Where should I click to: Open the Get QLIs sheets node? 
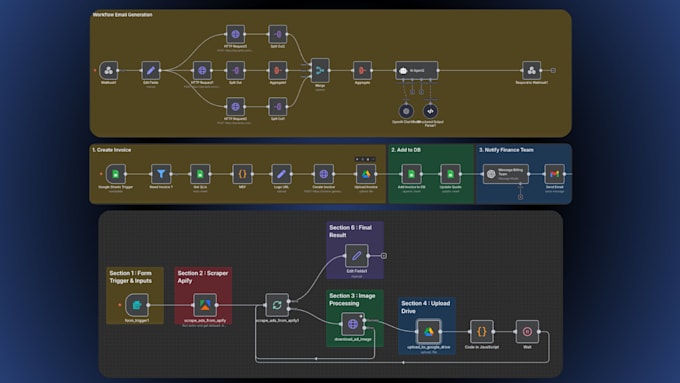pos(200,174)
